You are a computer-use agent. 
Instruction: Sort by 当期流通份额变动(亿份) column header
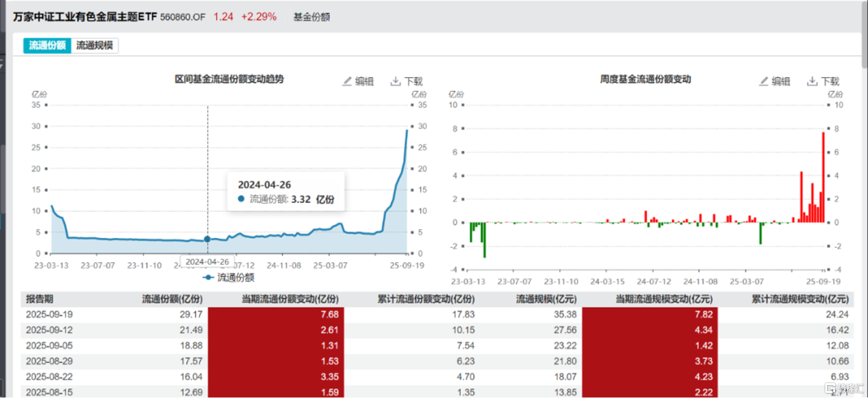click(x=290, y=299)
